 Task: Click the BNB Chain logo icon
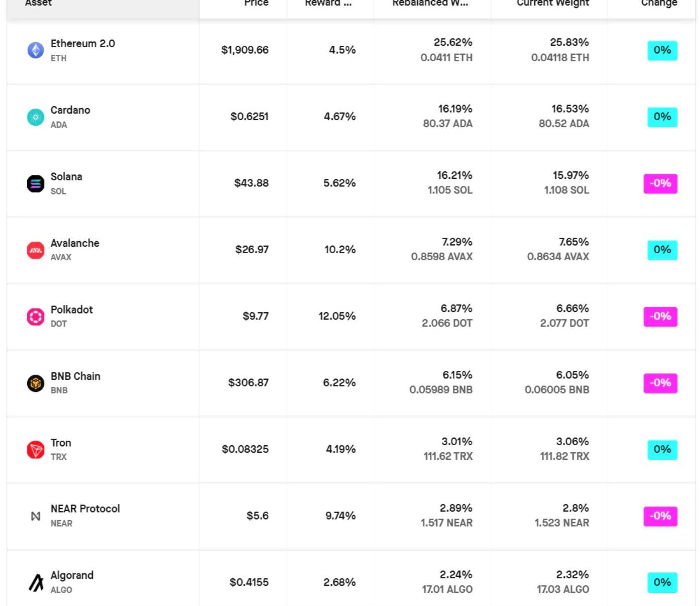[35, 383]
